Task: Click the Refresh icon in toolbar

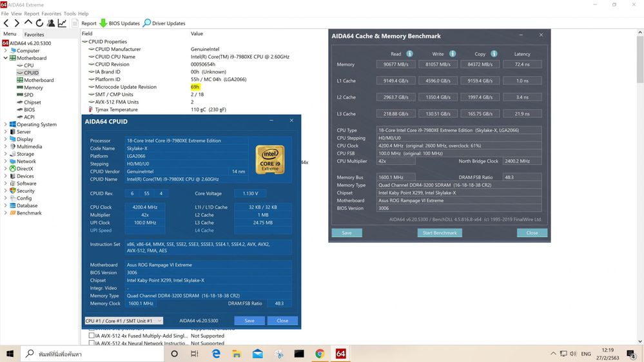Action: coord(39,23)
